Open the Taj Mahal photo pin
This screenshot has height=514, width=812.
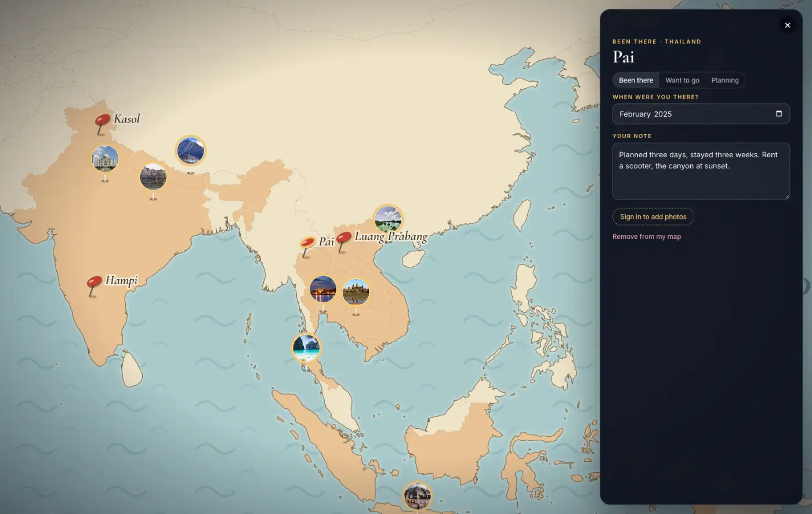coord(105,158)
